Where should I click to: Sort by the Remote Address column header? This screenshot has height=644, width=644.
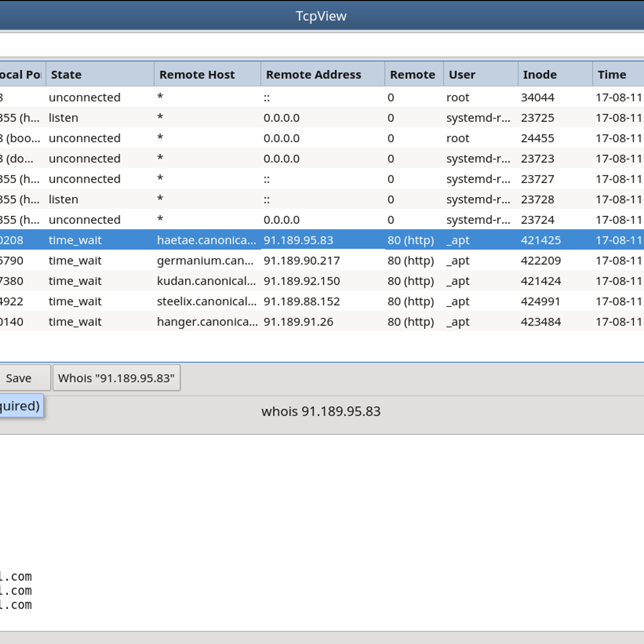(323, 74)
